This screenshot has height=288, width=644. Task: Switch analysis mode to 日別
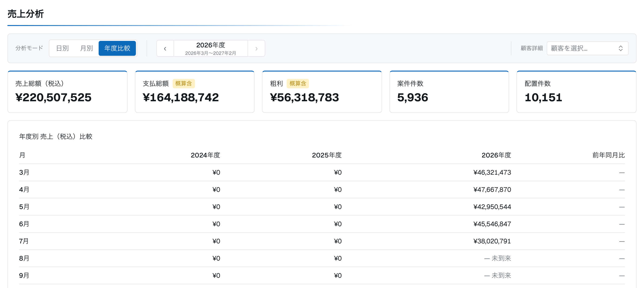coord(62,48)
